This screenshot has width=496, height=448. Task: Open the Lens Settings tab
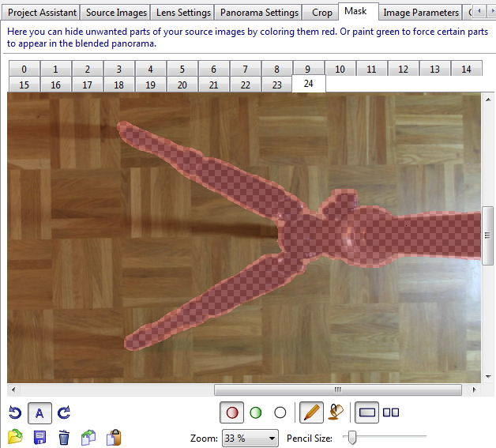click(182, 13)
